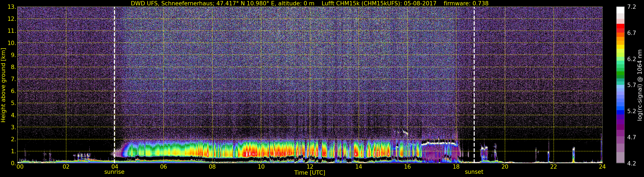This screenshot has width=644, height=177.
Task: Click the height tick label '3.'
Action: point(13,127)
